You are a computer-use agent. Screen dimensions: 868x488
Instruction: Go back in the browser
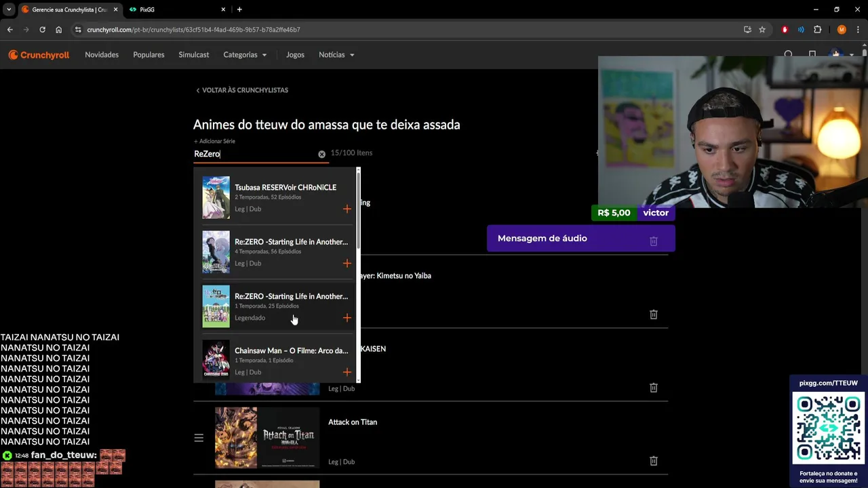tap(9, 30)
